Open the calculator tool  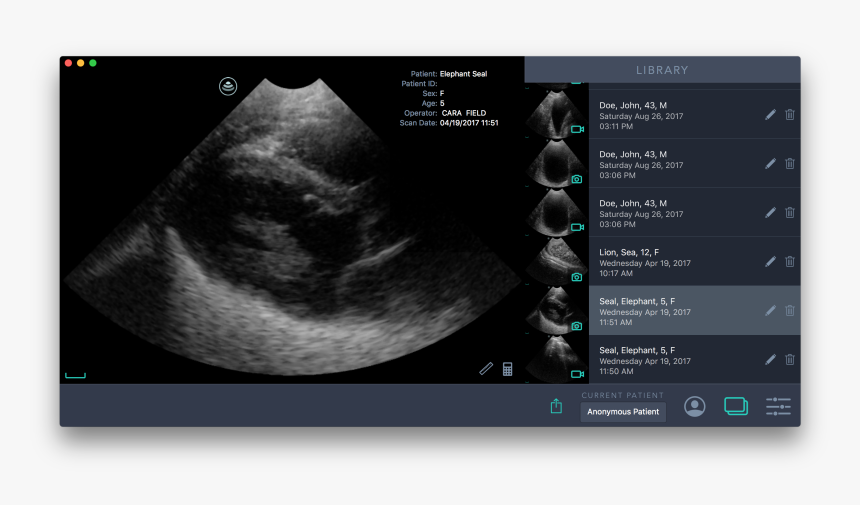pyautogui.click(x=508, y=368)
